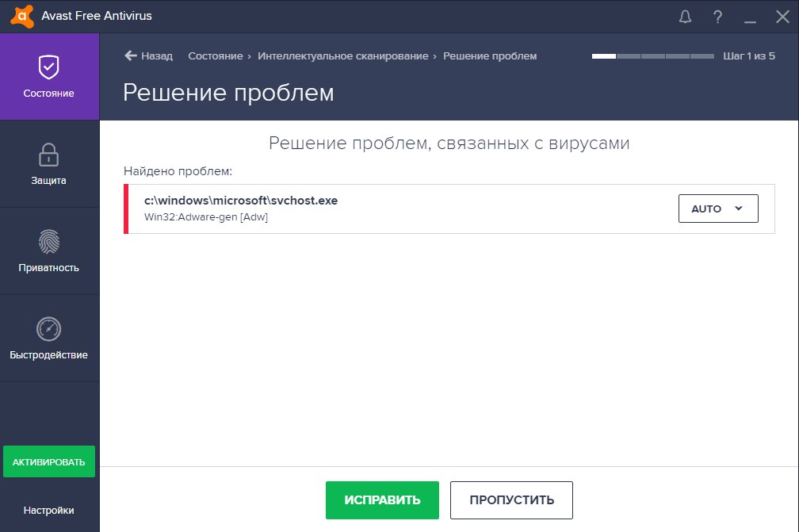
Task: Close the Avast Free Antivirus window
Action: 782,17
